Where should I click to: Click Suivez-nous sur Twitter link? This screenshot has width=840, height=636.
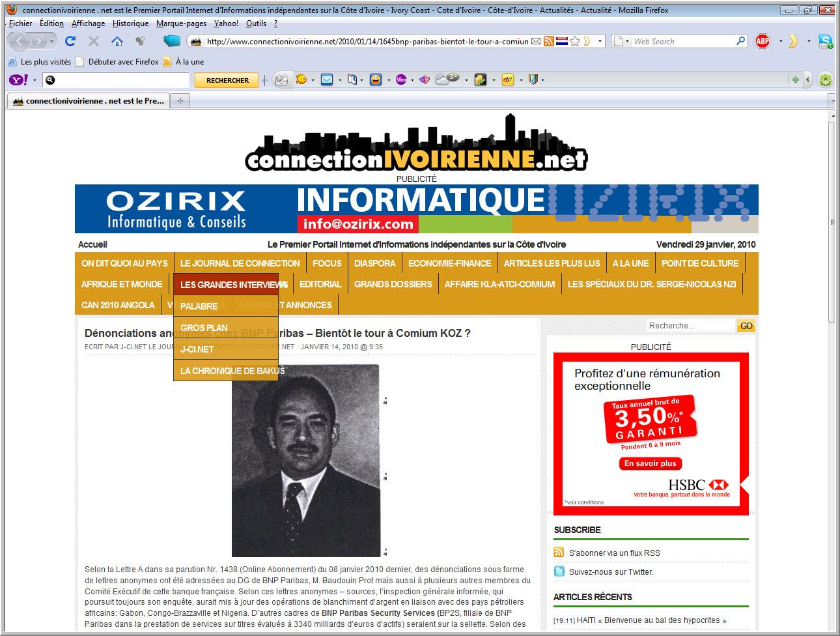(x=611, y=571)
